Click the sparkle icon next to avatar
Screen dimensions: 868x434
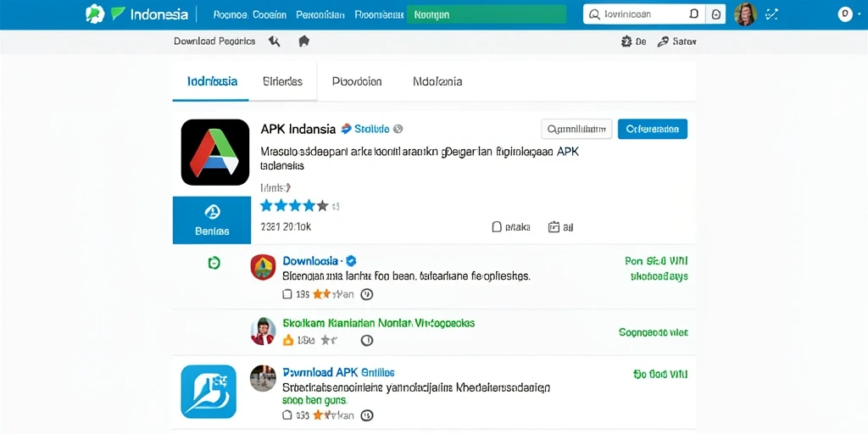click(771, 15)
